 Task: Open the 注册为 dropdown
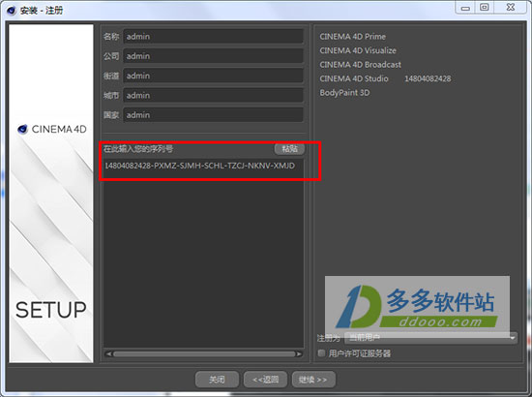pyautogui.click(x=430, y=338)
